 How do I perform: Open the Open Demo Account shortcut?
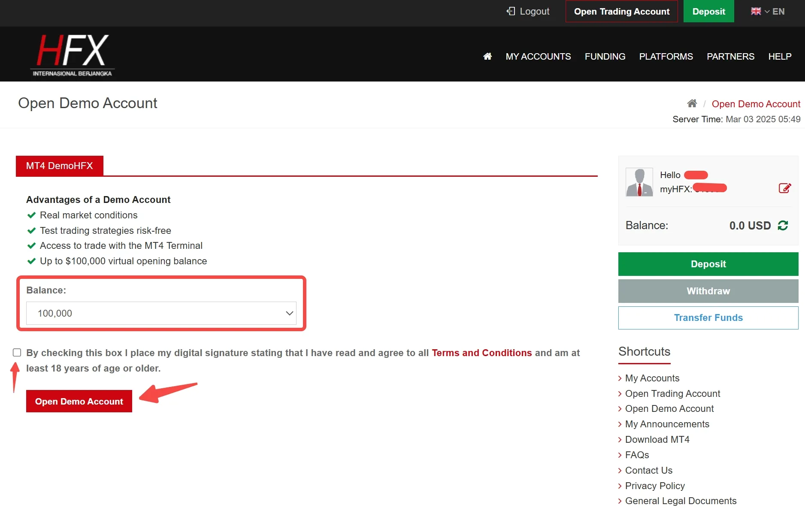click(669, 408)
